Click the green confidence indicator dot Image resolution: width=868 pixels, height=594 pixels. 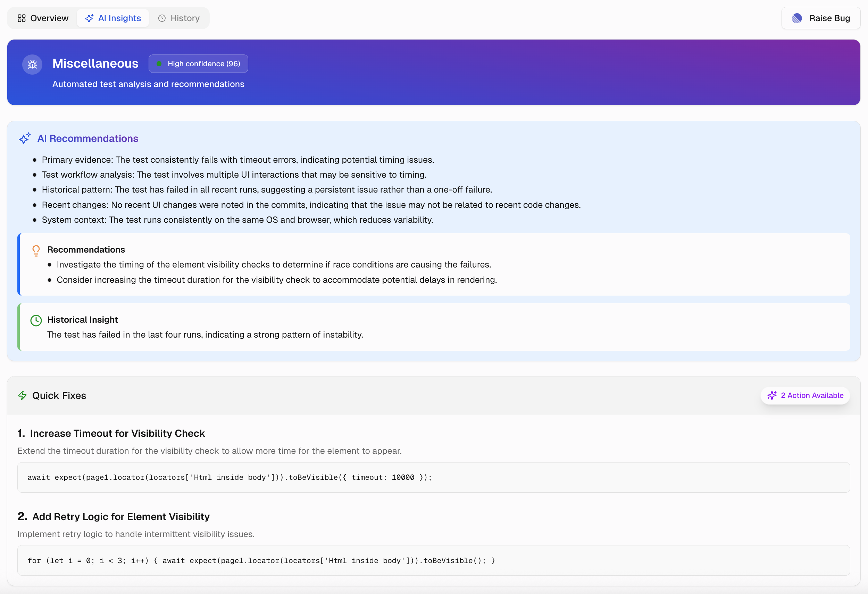(x=159, y=64)
